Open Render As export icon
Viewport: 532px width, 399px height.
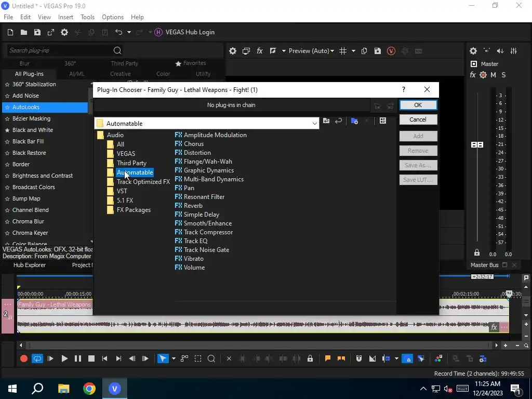51,32
